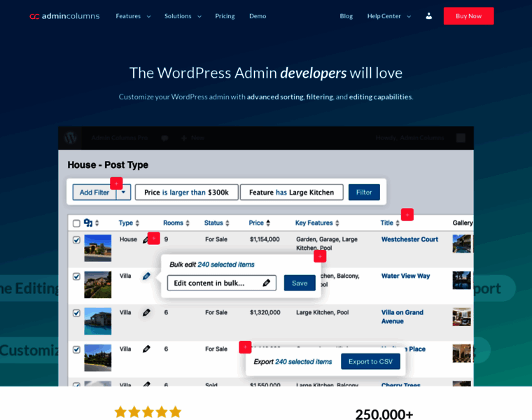The height and width of the screenshot is (420, 532).
Task: Click the Admin Columns logo
Action: [x=64, y=16]
